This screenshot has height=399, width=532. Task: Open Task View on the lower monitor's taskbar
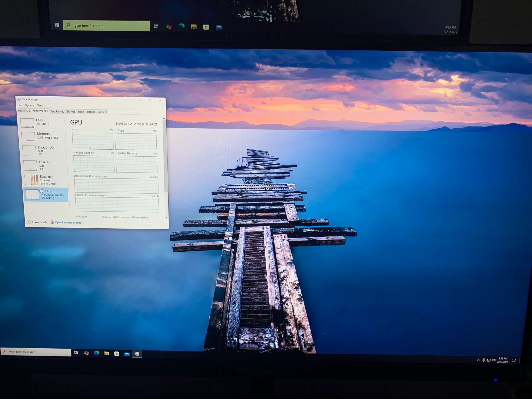(76, 353)
